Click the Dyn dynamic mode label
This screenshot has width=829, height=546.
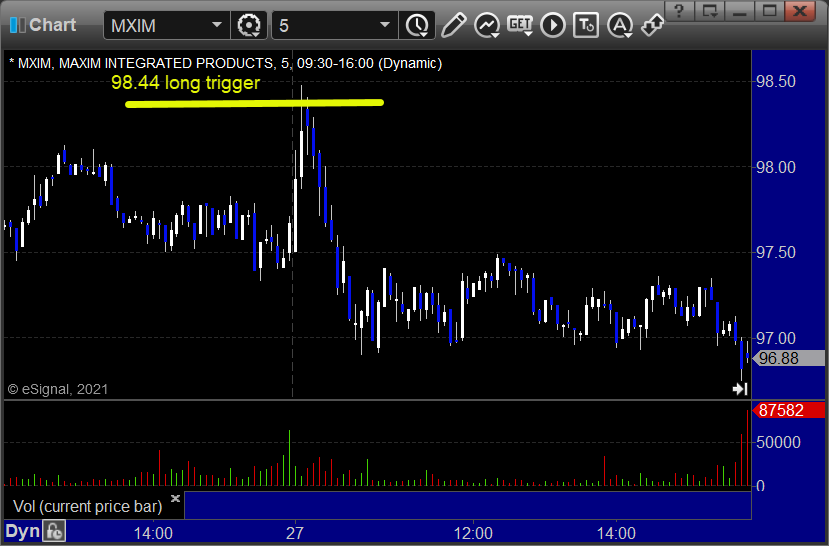click(x=23, y=531)
